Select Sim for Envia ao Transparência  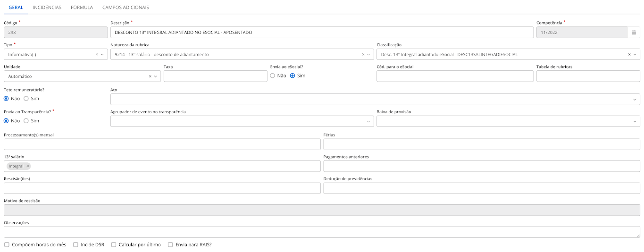pyautogui.click(x=26, y=121)
